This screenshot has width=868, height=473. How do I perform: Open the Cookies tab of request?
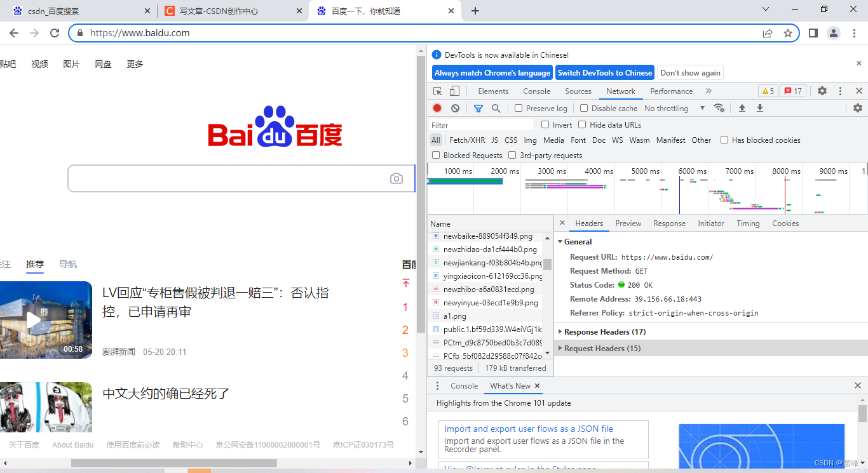[x=785, y=223]
